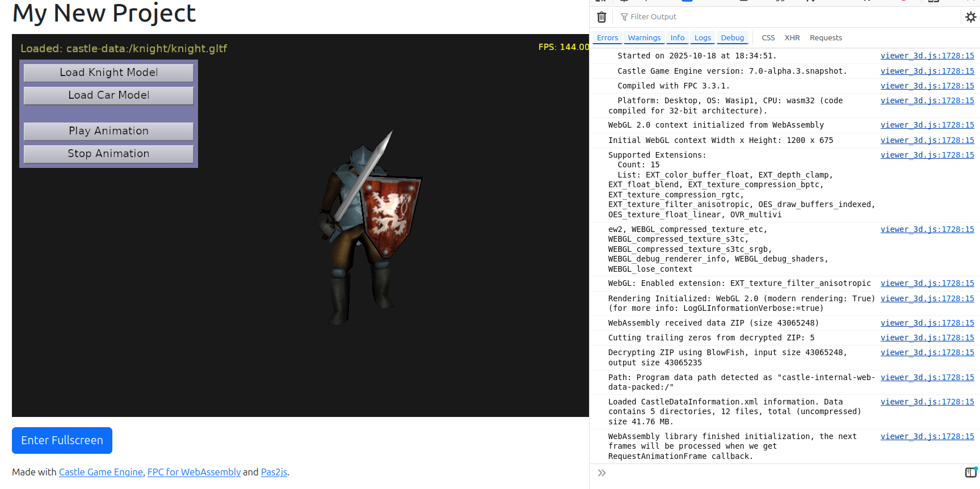Enable the XHR filter

792,38
